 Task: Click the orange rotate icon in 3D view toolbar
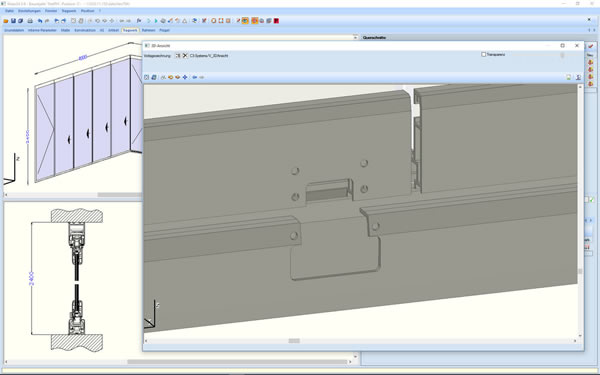170,77
